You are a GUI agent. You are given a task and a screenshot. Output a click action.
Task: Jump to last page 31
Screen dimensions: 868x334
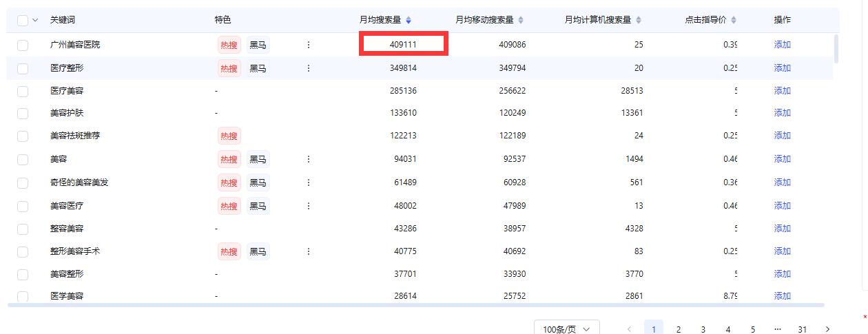[x=802, y=329]
